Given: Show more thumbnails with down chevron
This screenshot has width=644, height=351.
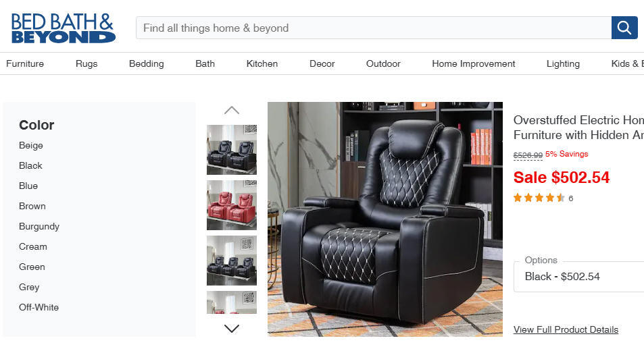Looking at the screenshot, I should click(x=232, y=329).
